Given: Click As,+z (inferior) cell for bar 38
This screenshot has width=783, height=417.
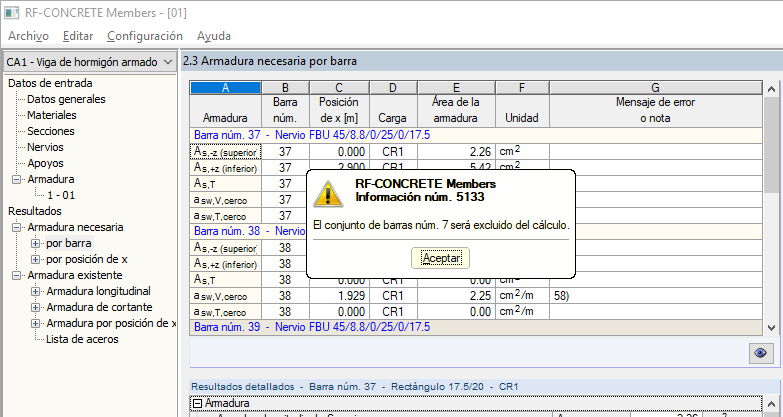Looking at the screenshot, I should point(225,264).
